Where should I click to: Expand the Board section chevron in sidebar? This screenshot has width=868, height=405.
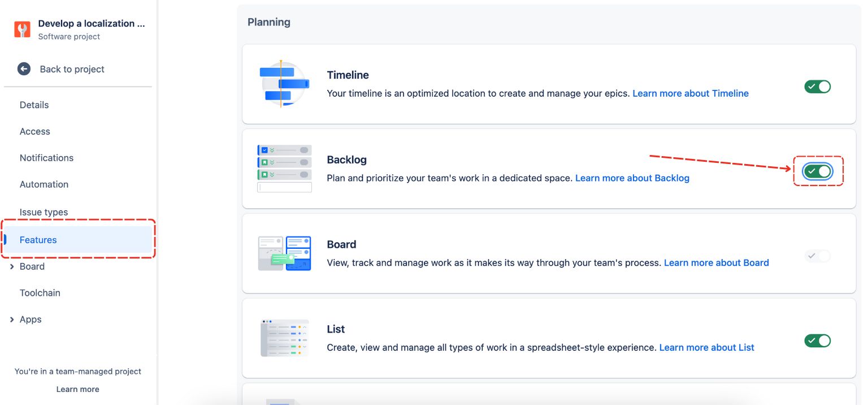pos(12,266)
